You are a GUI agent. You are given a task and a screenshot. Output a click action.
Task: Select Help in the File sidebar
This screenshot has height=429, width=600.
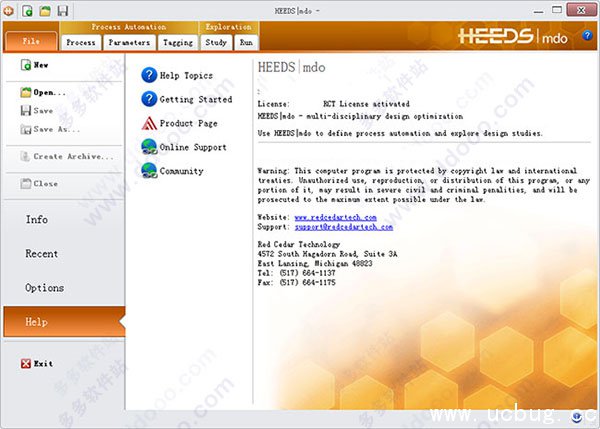[x=64, y=321]
